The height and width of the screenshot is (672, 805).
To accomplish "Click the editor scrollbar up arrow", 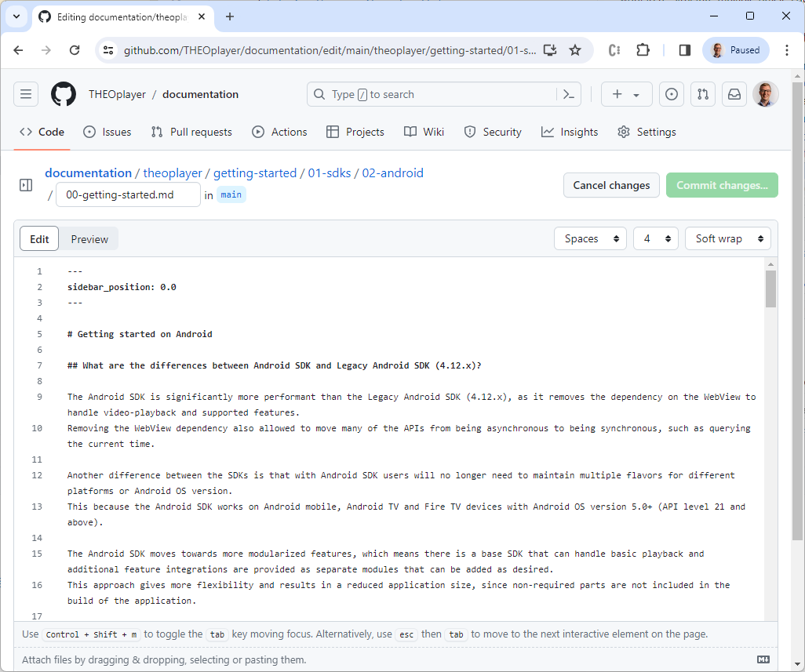I will (x=770, y=264).
